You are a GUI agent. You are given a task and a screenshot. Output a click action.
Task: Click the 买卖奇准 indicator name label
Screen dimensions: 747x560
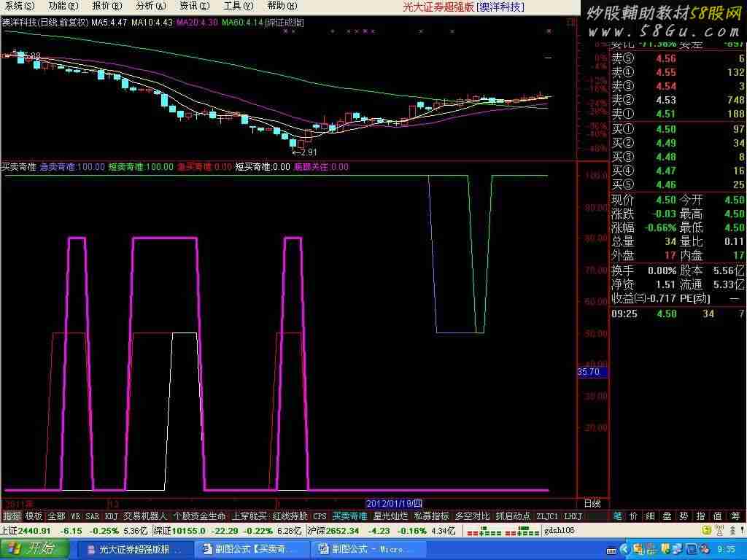(x=18, y=167)
